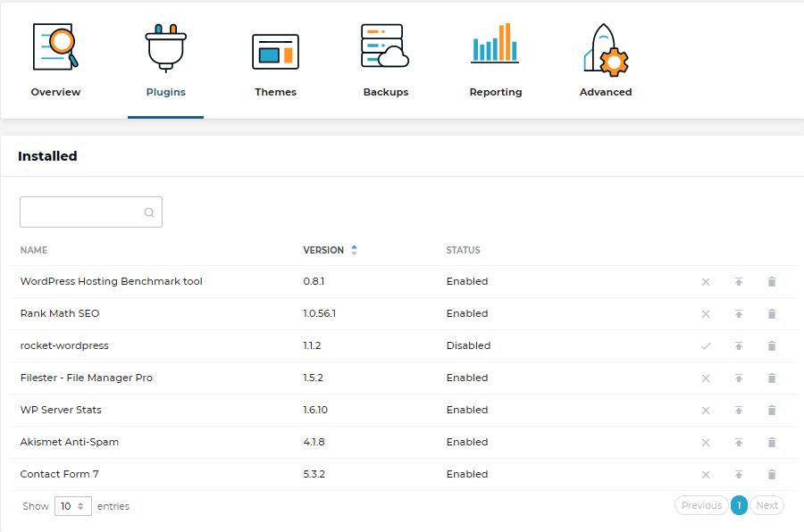Click the STATUS column header
Viewport: 804px width, 532px height.
(463, 250)
